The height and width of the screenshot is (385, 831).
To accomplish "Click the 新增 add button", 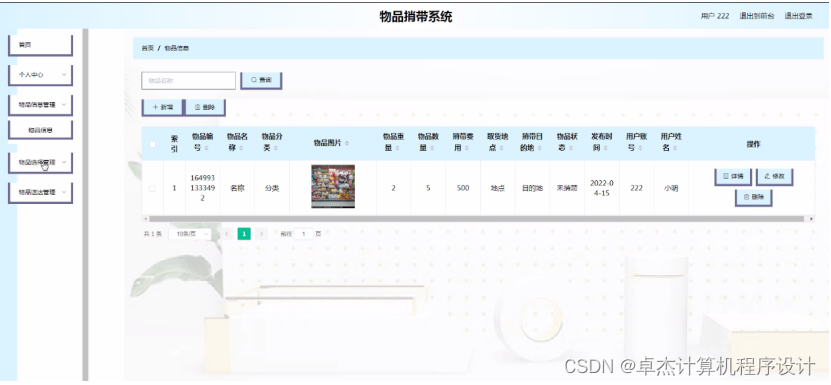I will tap(162, 107).
